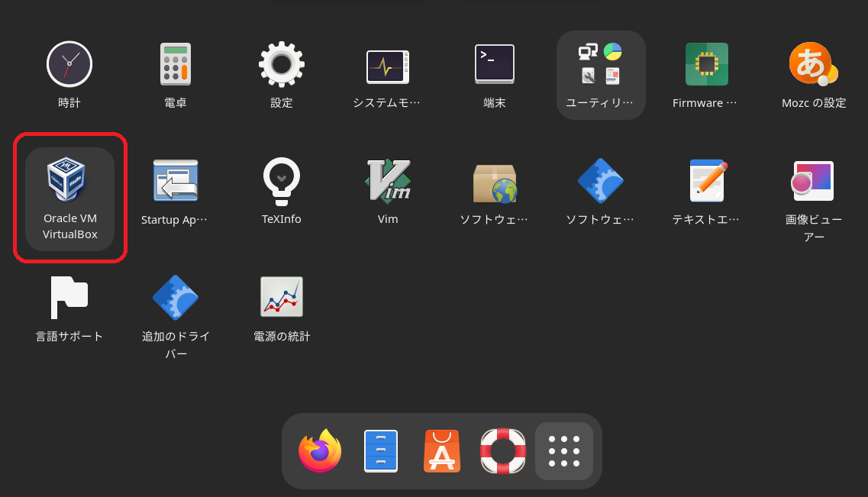This screenshot has height=497, width=868.
Task: Launch Firefox from the dock
Action: (x=320, y=451)
